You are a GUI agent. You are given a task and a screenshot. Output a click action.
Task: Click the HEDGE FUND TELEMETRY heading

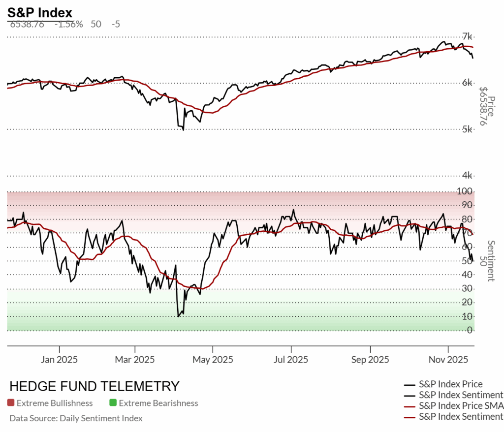pyautogui.click(x=94, y=386)
